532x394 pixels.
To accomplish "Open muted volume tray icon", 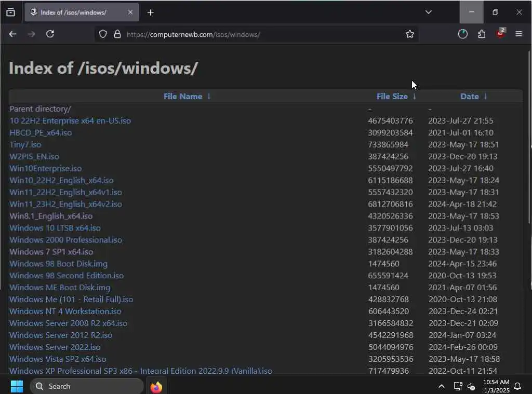I will [471, 386].
